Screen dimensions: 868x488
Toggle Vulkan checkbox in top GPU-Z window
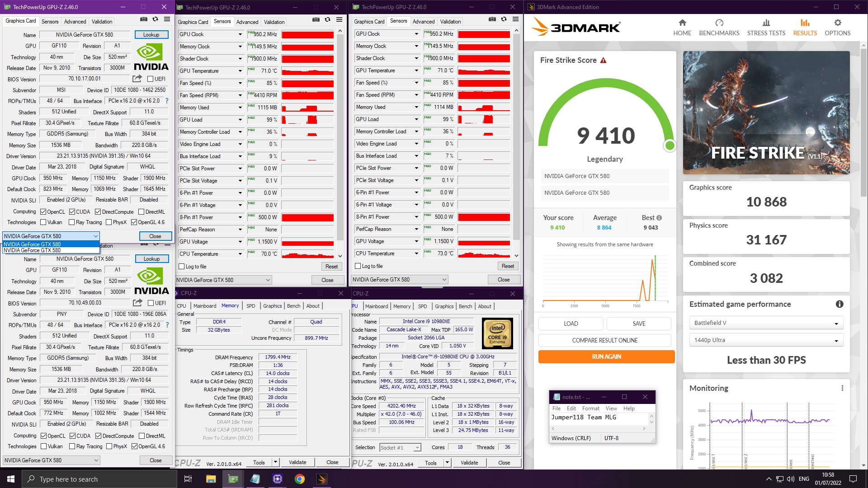(x=43, y=222)
